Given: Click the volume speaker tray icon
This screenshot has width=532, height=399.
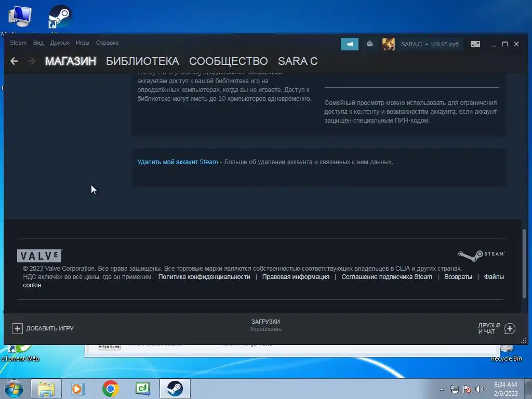Looking at the screenshot, I should [x=480, y=389].
